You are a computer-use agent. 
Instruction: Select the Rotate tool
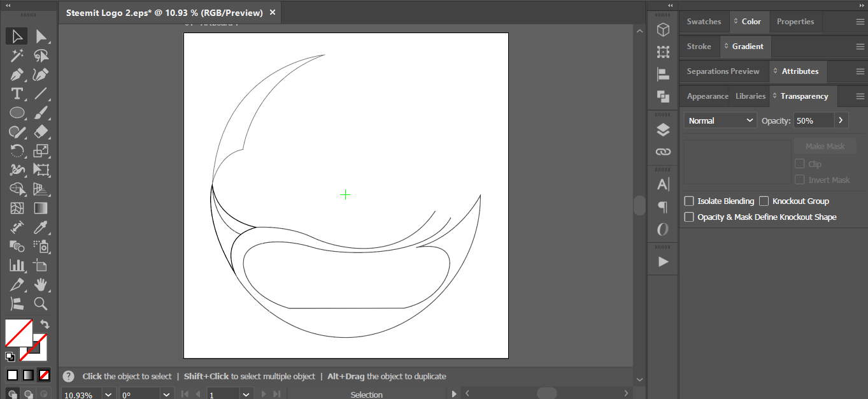[x=17, y=151]
